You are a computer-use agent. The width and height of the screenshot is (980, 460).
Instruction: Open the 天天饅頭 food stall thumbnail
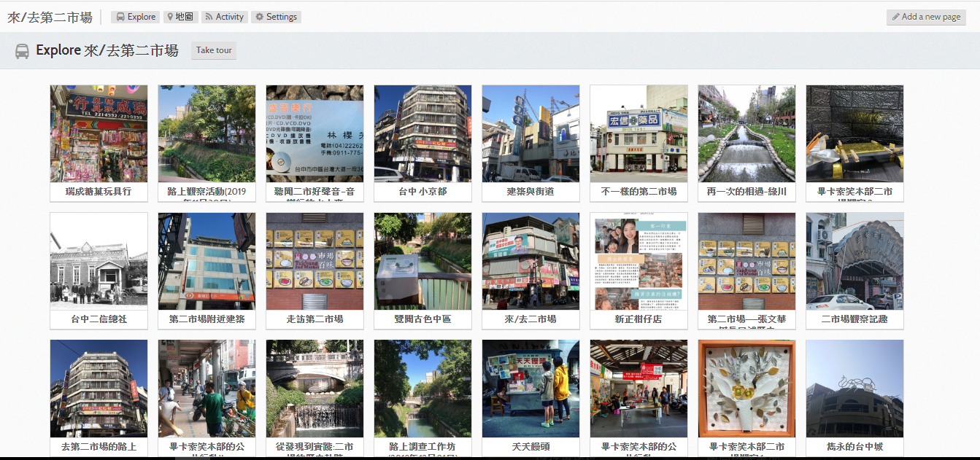530,389
